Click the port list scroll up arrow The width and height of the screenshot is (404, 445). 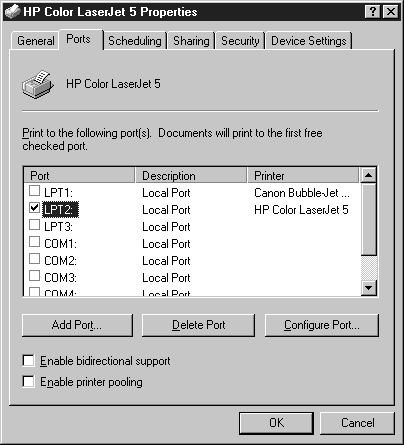[369, 175]
